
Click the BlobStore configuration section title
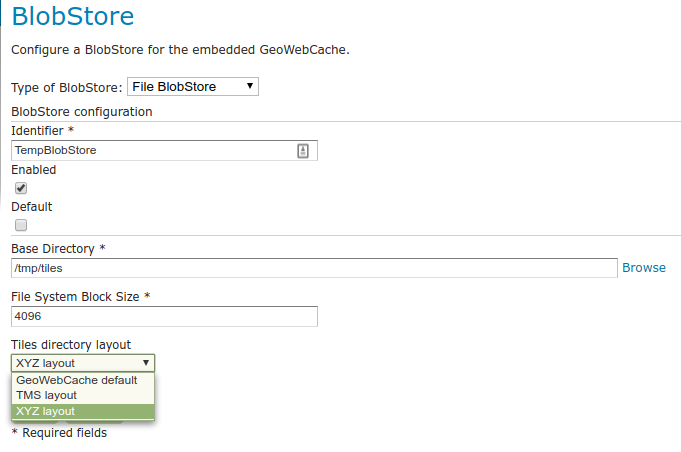82,112
